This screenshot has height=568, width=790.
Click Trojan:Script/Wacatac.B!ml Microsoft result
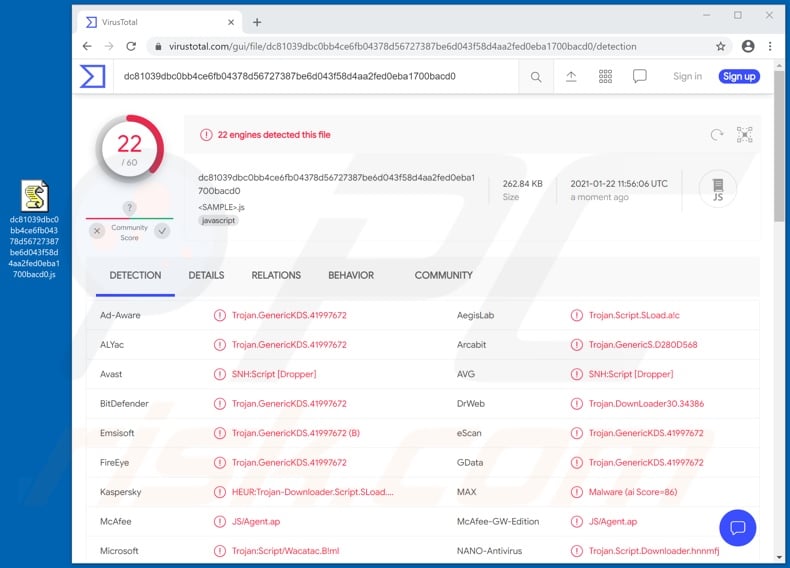tap(285, 551)
